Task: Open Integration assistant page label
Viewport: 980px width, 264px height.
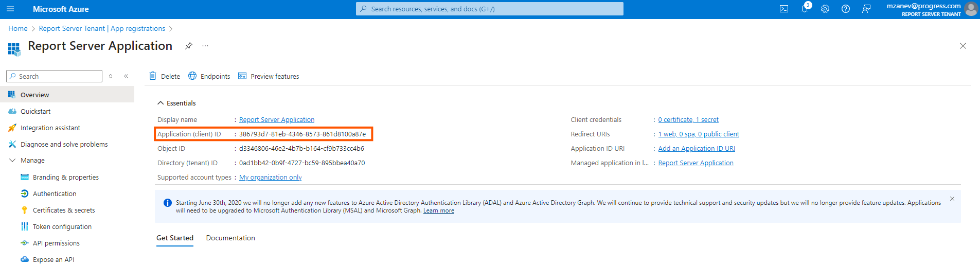Action: pos(50,128)
